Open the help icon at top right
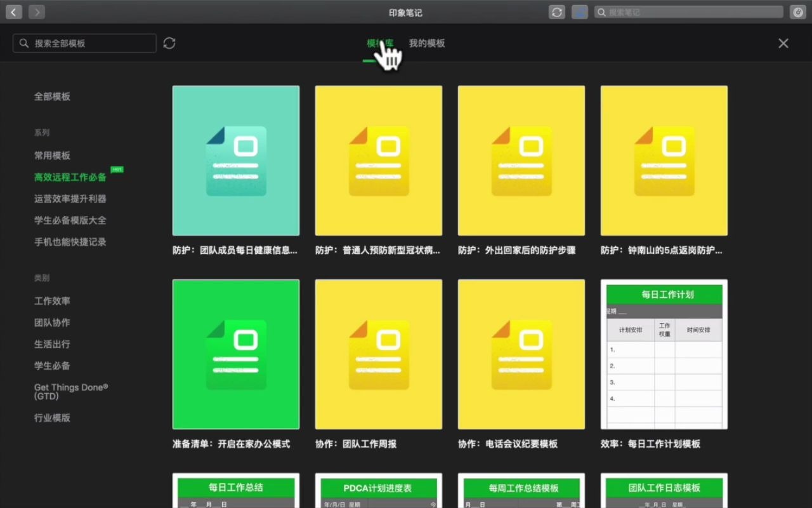The height and width of the screenshot is (508, 812). point(798,11)
